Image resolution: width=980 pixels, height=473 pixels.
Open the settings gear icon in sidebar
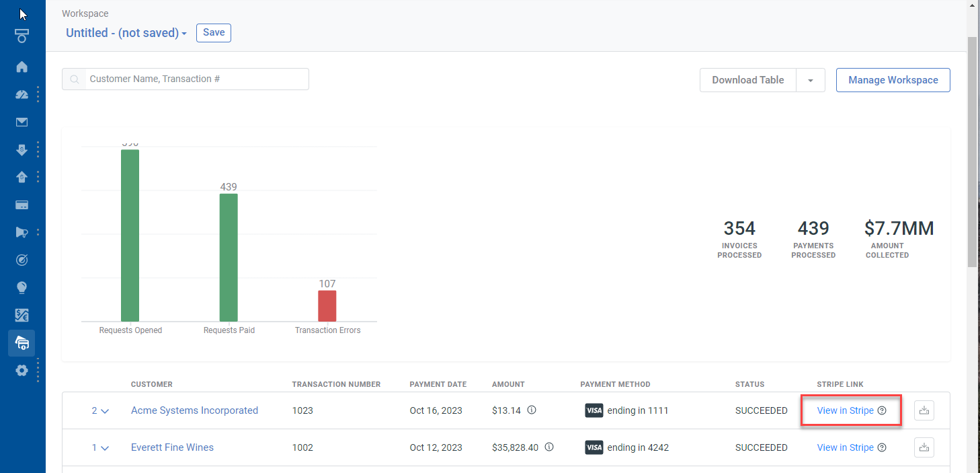(22, 370)
